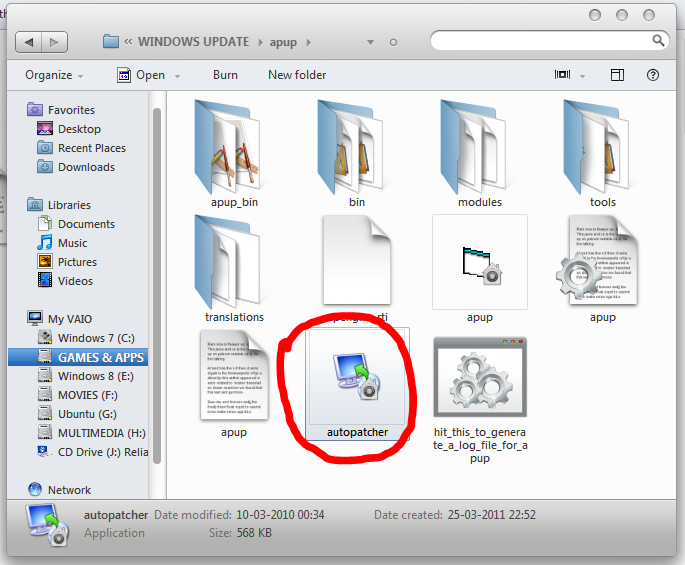
Task: Select the apup text document icon
Action: 234,375
